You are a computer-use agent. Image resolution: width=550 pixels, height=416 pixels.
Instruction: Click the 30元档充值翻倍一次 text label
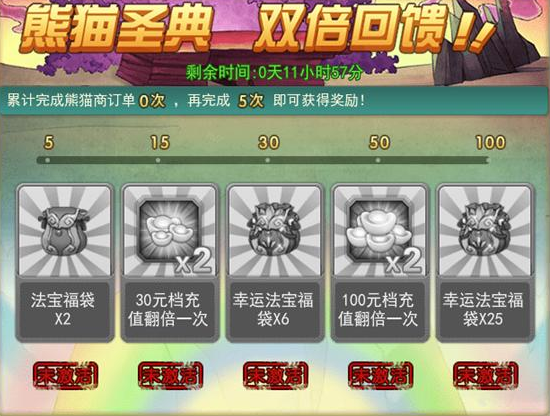168,309
